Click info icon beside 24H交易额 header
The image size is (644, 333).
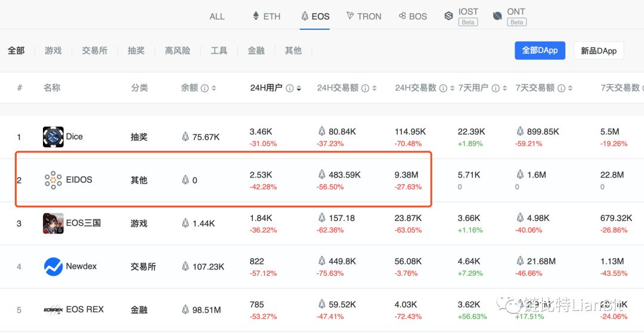[x=366, y=88]
